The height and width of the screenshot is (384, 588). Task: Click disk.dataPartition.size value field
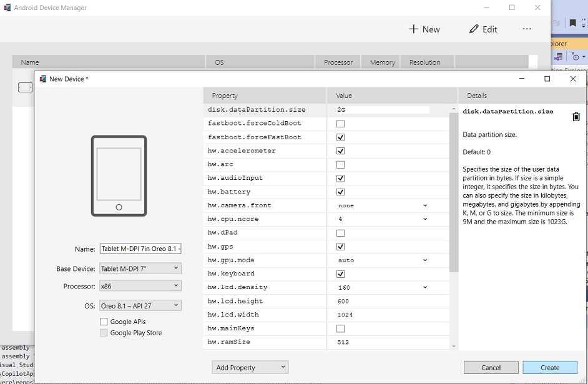(x=383, y=110)
